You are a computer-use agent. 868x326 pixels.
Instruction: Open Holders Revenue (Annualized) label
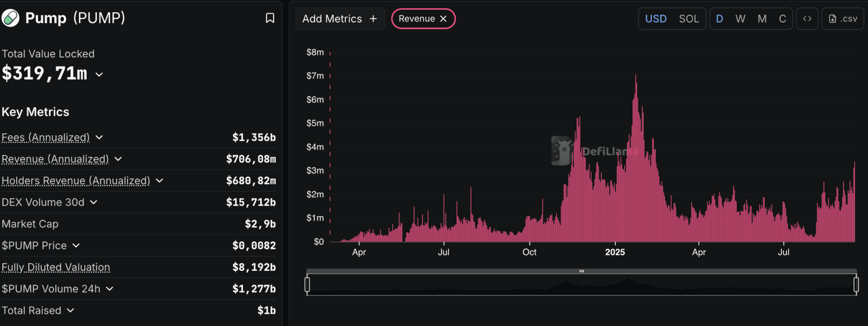[x=76, y=181]
